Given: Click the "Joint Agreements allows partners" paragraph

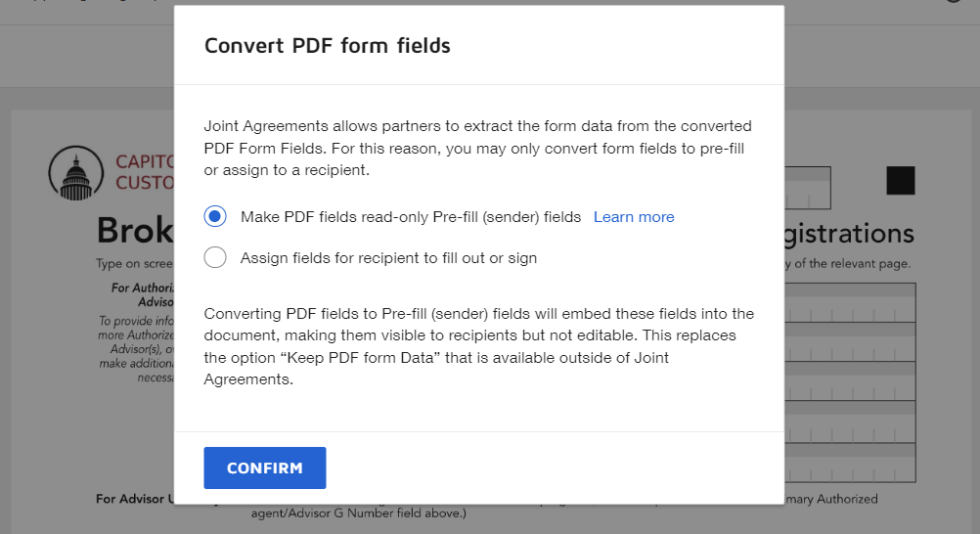Looking at the screenshot, I should click(x=477, y=148).
